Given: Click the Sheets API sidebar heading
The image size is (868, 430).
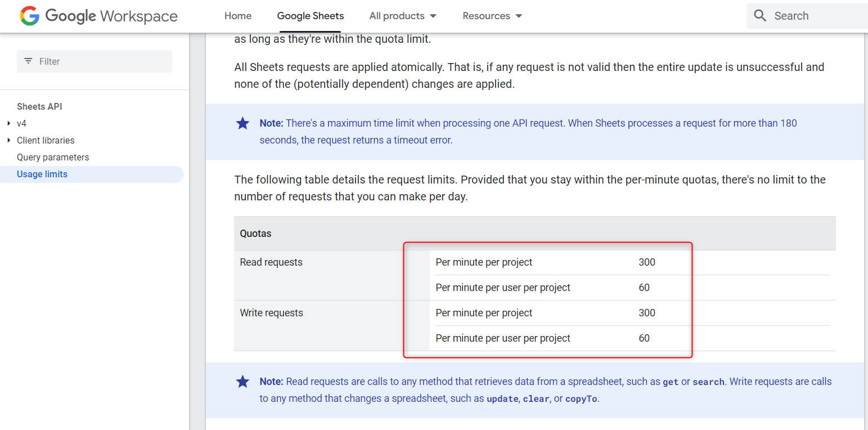Looking at the screenshot, I should pos(39,106).
